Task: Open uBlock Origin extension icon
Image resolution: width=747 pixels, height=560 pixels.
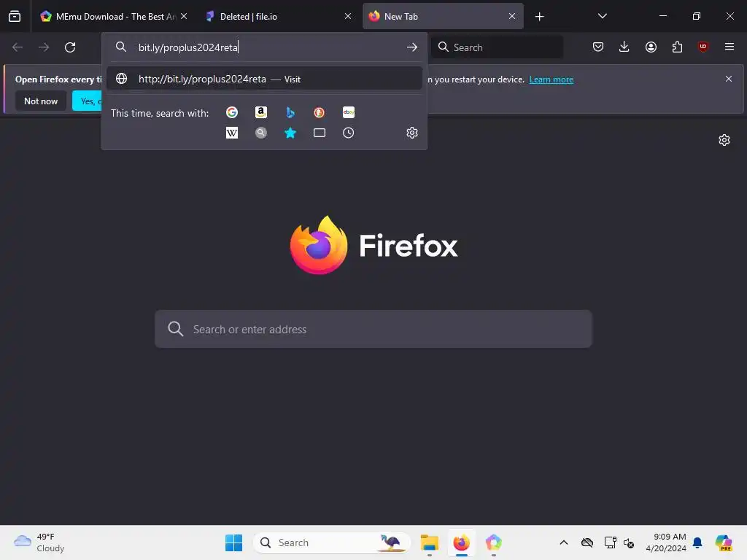Action: [703, 47]
